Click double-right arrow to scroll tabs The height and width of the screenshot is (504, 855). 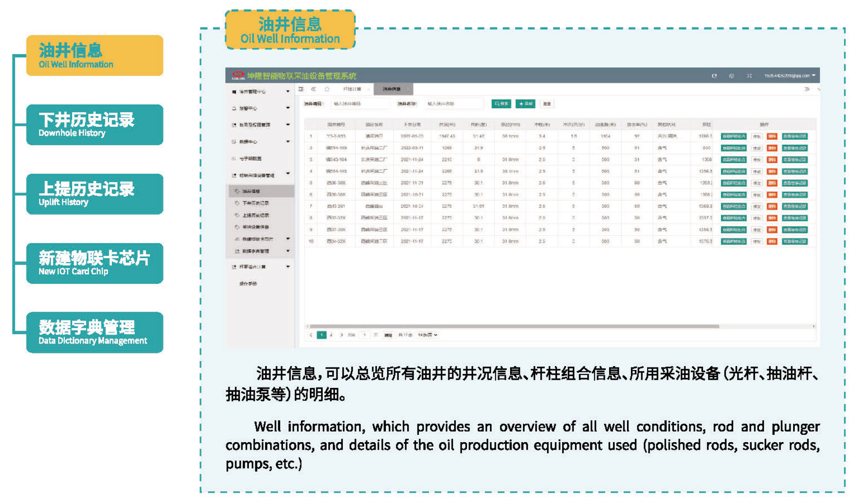click(806, 89)
